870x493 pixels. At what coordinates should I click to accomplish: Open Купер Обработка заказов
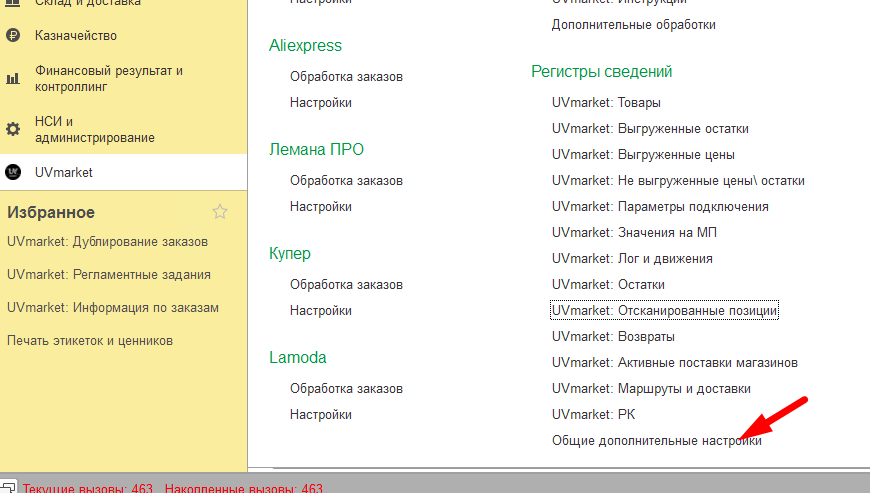click(346, 284)
